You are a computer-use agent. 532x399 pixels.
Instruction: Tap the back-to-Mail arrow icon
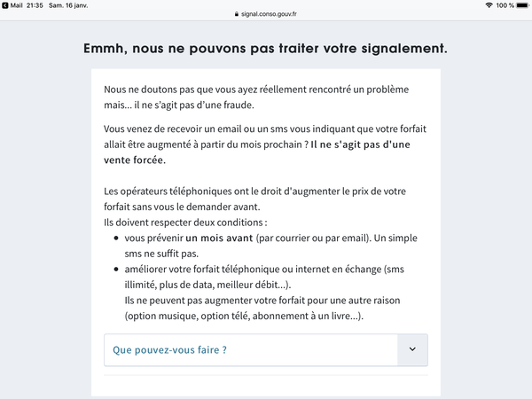point(5,5)
